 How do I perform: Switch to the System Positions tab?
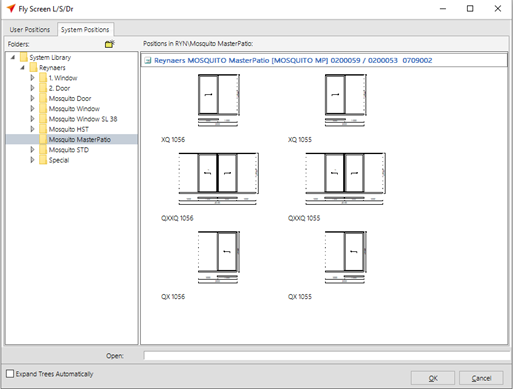pos(85,30)
